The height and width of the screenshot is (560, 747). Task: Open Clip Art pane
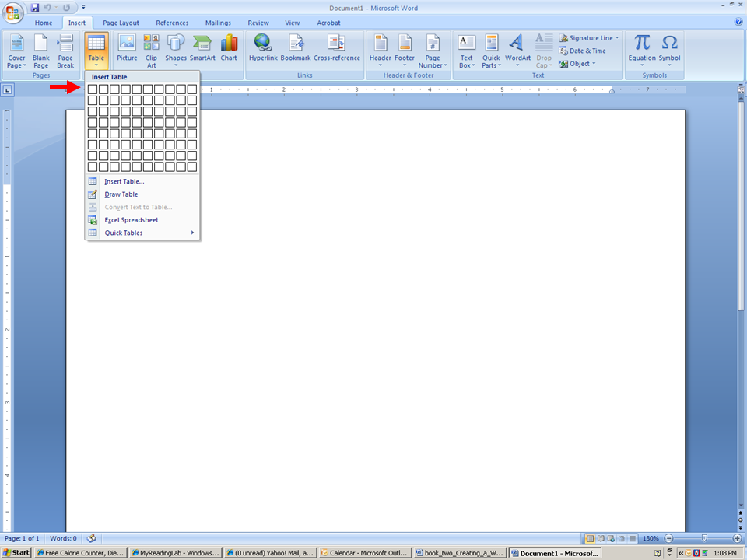point(151,51)
